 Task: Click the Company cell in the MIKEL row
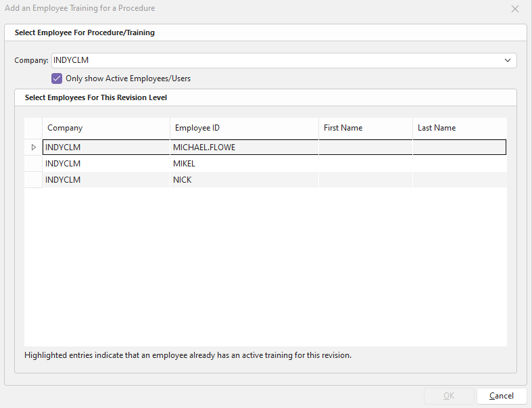[x=105, y=164]
